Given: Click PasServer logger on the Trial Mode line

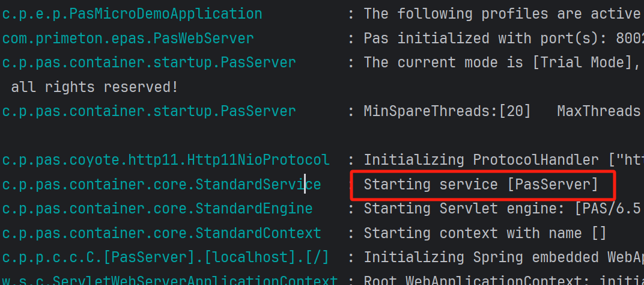Looking at the screenshot, I should pyautogui.click(x=149, y=63).
